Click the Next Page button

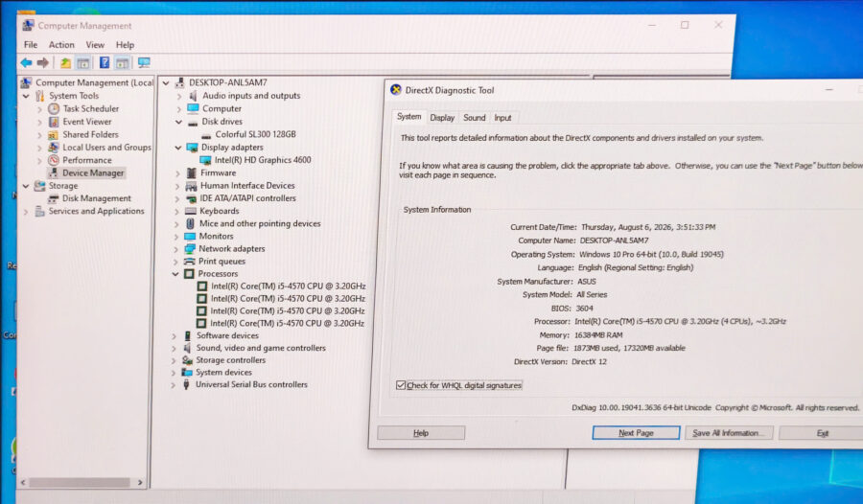(x=636, y=433)
